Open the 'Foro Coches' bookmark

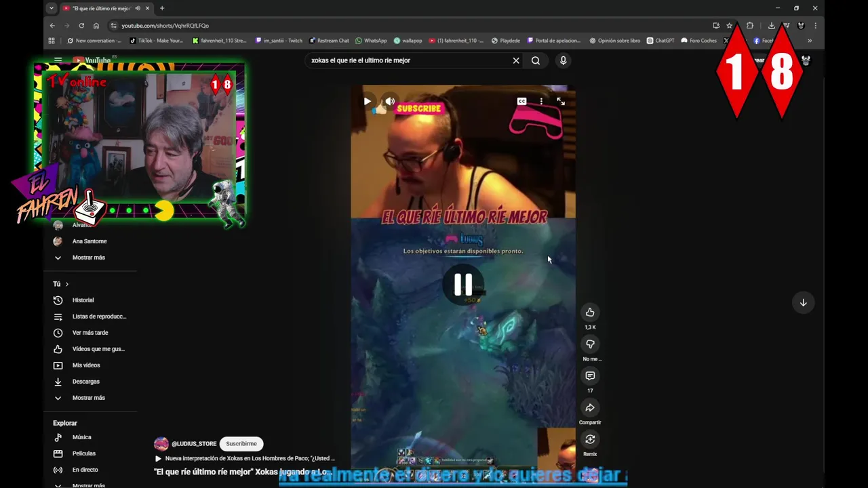click(699, 41)
